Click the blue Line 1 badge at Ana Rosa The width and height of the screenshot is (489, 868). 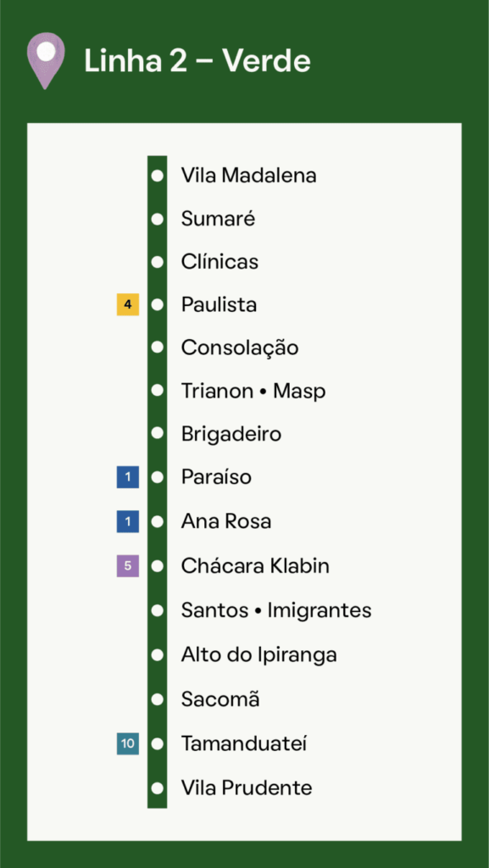[128, 521]
